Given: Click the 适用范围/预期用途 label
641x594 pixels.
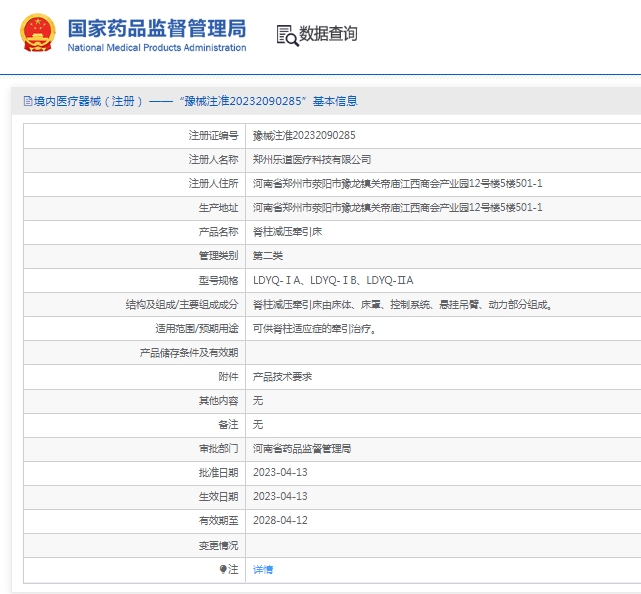Looking at the screenshot, I should click(197, 328).
